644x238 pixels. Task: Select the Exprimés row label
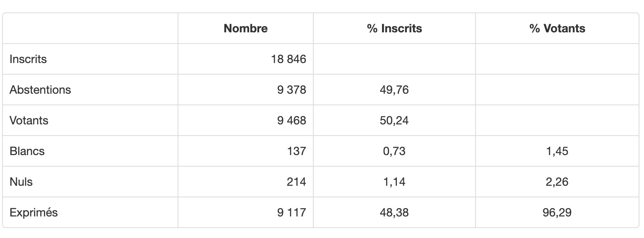34,213
